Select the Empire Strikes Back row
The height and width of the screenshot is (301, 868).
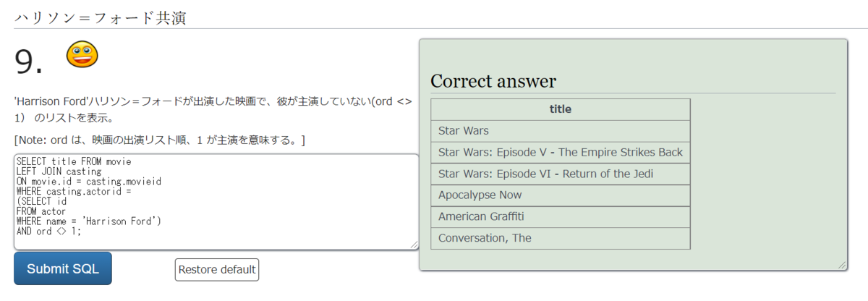[561, 153]
